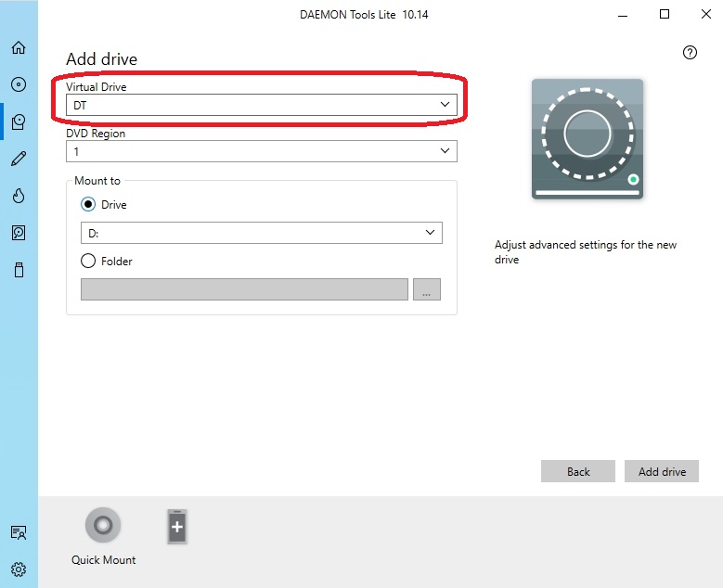The width and height of the screenshot is (723, 588).
Task: Select the Drive radio button
Action: pyautogui.click(x=88, y=204)
